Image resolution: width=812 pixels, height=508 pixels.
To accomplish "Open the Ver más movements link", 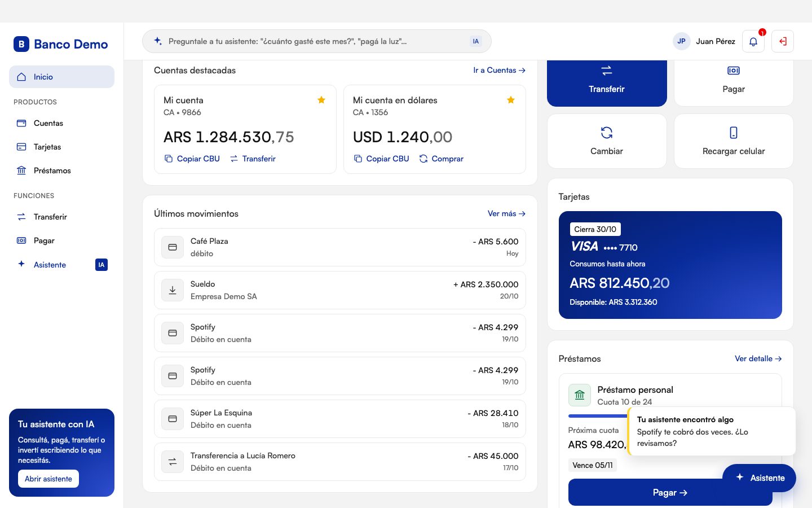I will click(507, 214).
